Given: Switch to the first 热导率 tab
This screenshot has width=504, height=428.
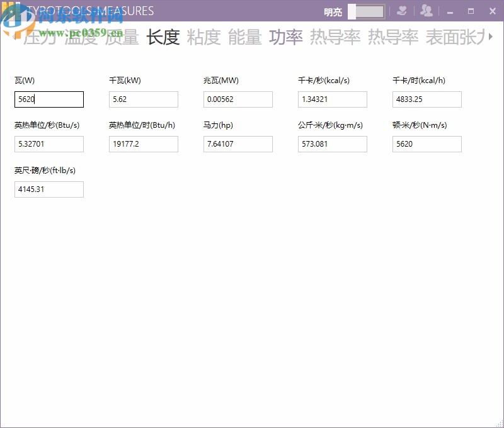Looking at the screenshot, I should click(335, 38).
